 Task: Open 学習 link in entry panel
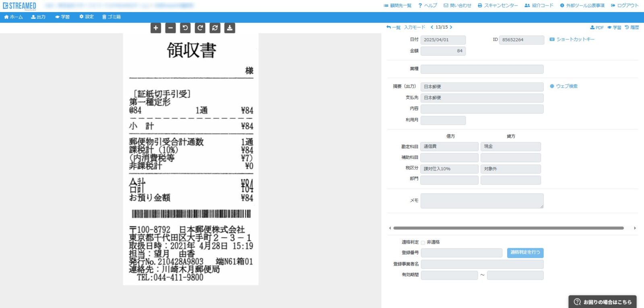tap(614, 28)
